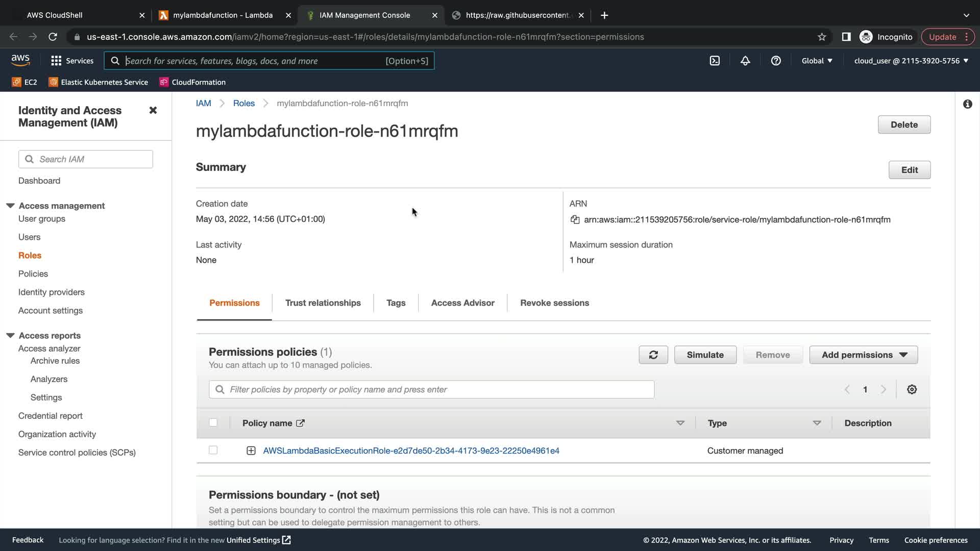Select all policies with header checkbox
The image size is (980, 551).
[x=213, y=422]
